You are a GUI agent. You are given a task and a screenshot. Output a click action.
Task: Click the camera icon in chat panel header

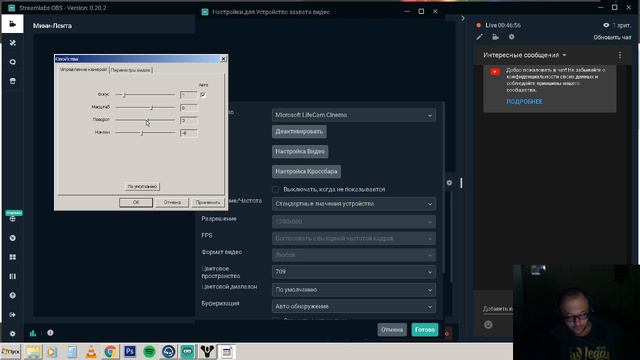496,37
